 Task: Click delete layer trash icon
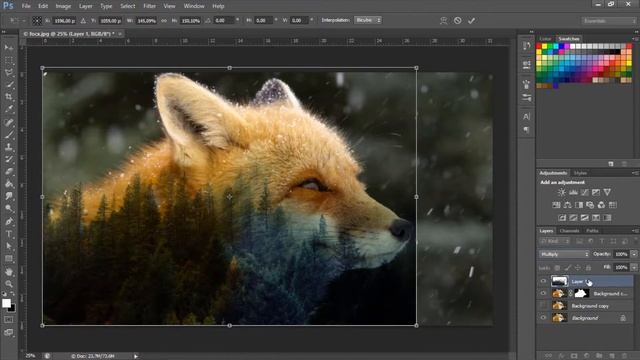click(x=624, y=356)
